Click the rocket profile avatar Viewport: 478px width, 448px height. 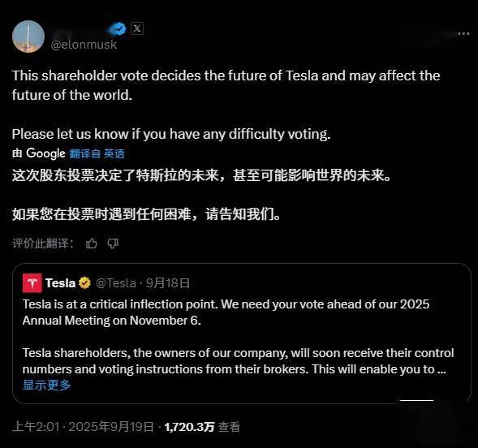click(28, 37)
